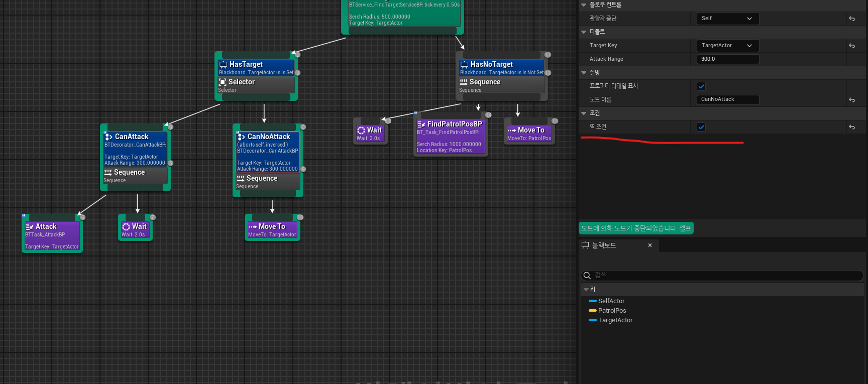Click the HasNoTarget Sequence composite icon
Image resolution: width=868 pixels, height=384 pixels.
[464, 82]
